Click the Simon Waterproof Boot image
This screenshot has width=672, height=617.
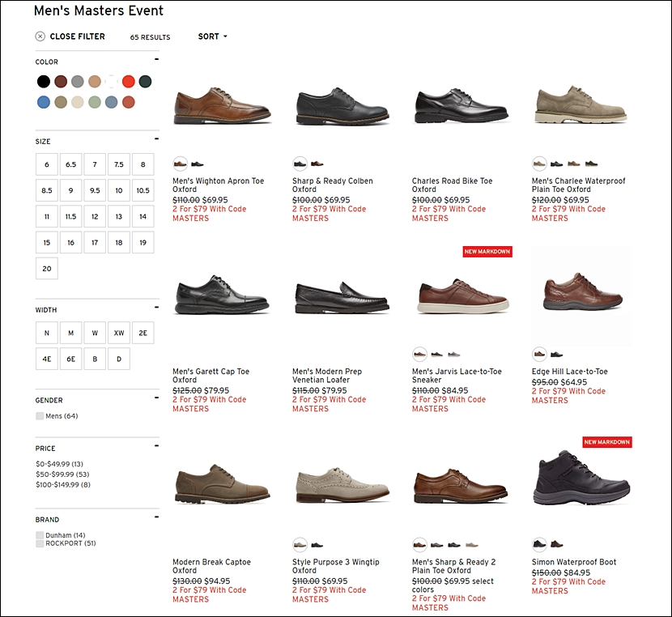tap(581, 478)
